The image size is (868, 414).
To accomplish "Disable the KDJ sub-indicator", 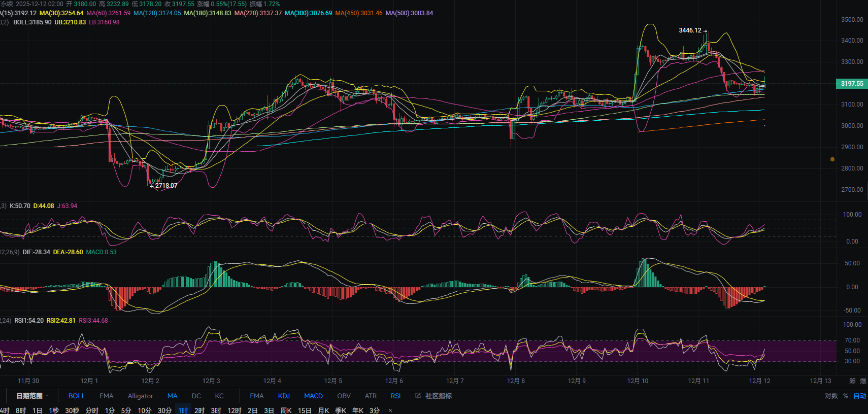I will 284,396.
